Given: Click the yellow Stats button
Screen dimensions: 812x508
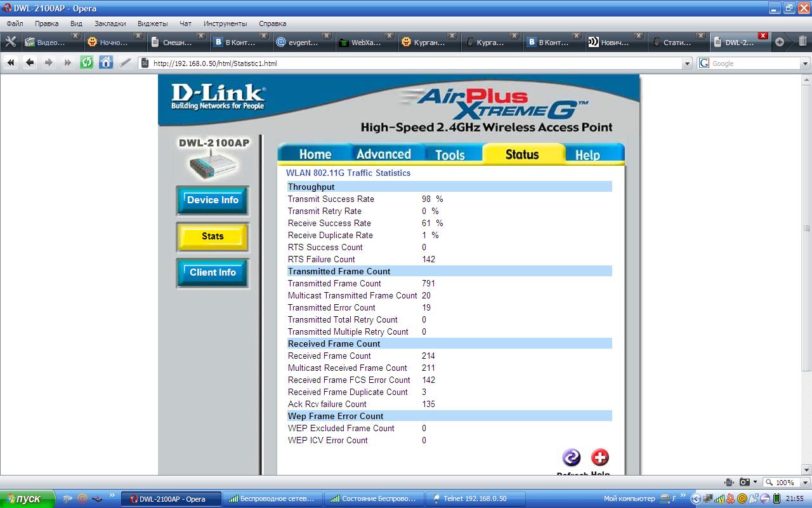Looking at the screenshot, I should [213, 236].
